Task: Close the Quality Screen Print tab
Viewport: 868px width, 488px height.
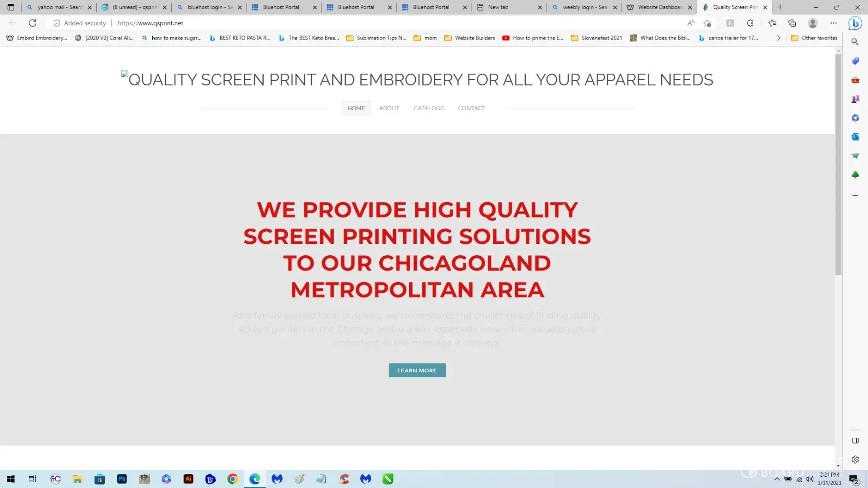Action: [765, 7]
